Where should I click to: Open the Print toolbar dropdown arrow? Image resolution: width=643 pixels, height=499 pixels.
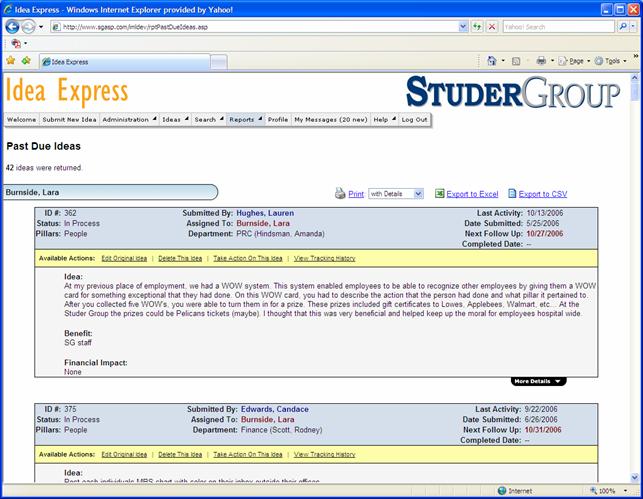click(552, 61)
